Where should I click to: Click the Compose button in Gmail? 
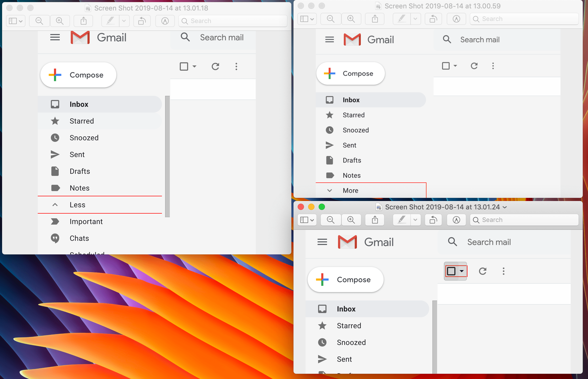(78, 75)
